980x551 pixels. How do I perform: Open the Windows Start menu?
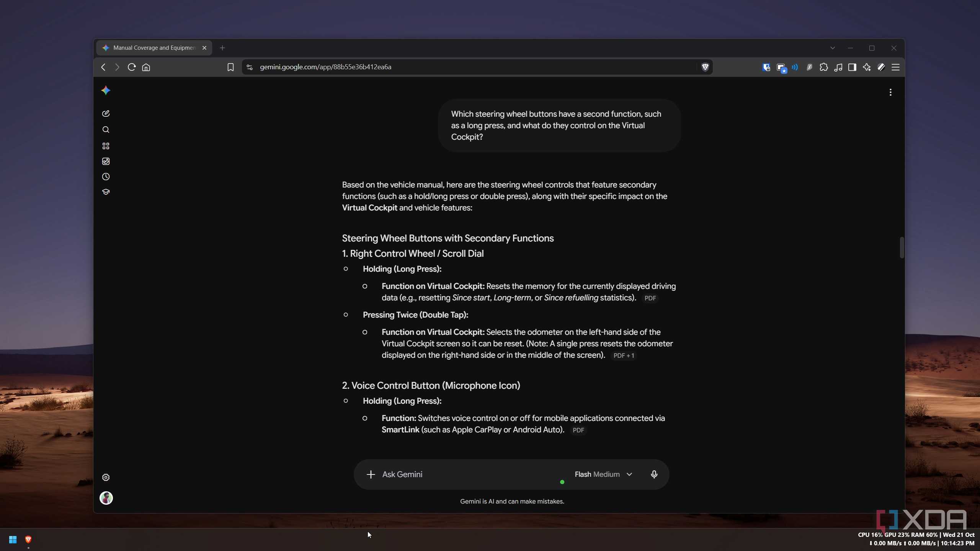tap(13, 540)
